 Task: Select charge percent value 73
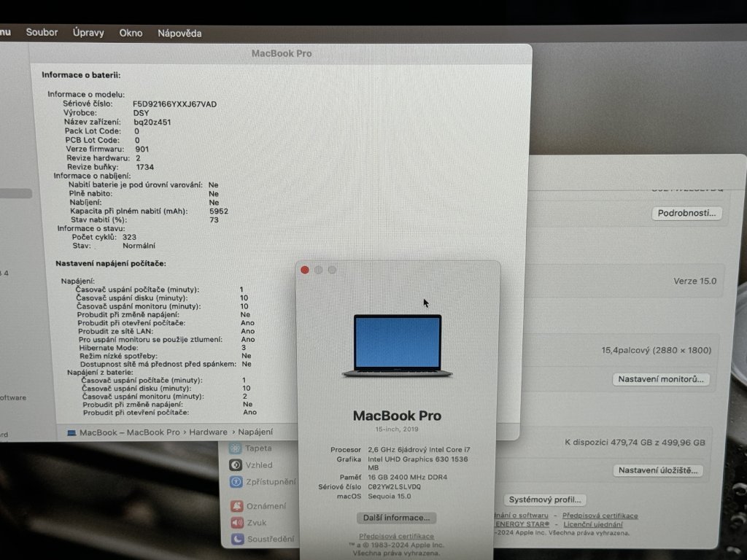(x=214, y=219)
